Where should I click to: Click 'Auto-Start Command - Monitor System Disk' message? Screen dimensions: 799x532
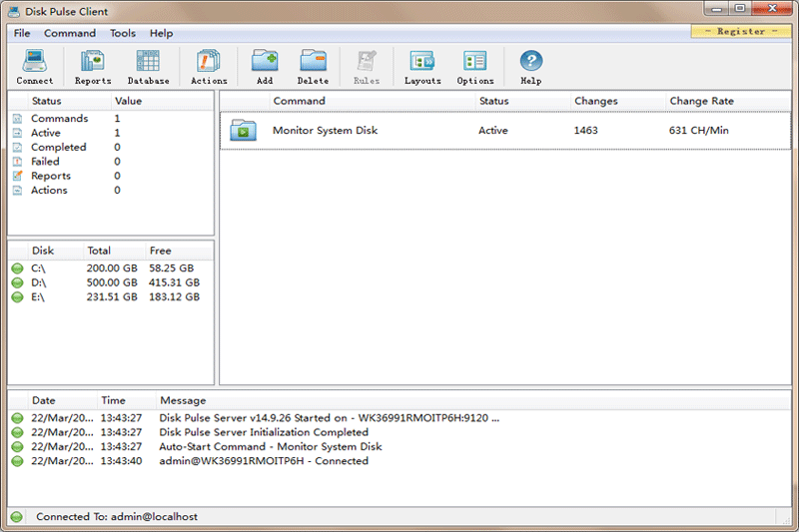(270, 446)
